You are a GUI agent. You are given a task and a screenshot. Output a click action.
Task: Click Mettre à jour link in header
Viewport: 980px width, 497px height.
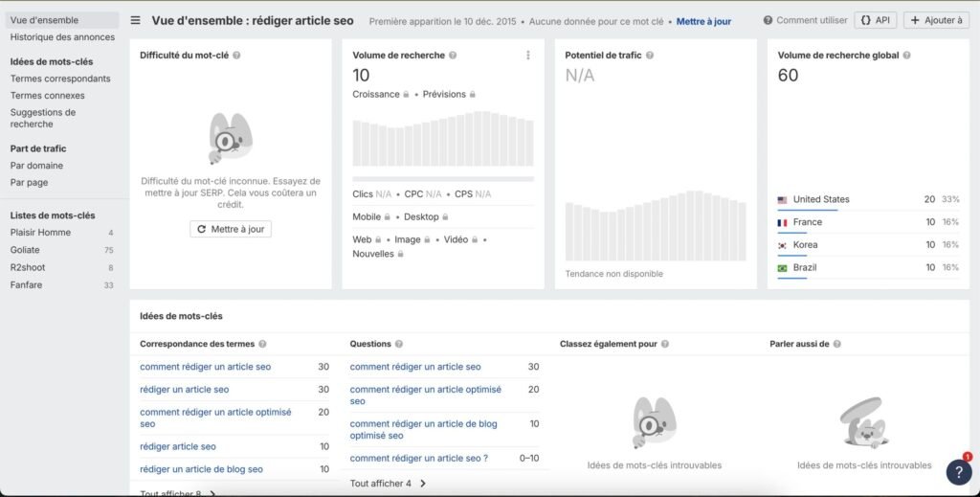(703, 21)
